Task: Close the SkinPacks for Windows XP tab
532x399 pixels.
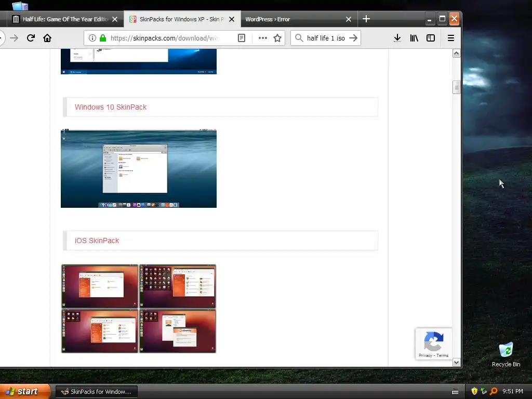Action: tap(232, 19)
